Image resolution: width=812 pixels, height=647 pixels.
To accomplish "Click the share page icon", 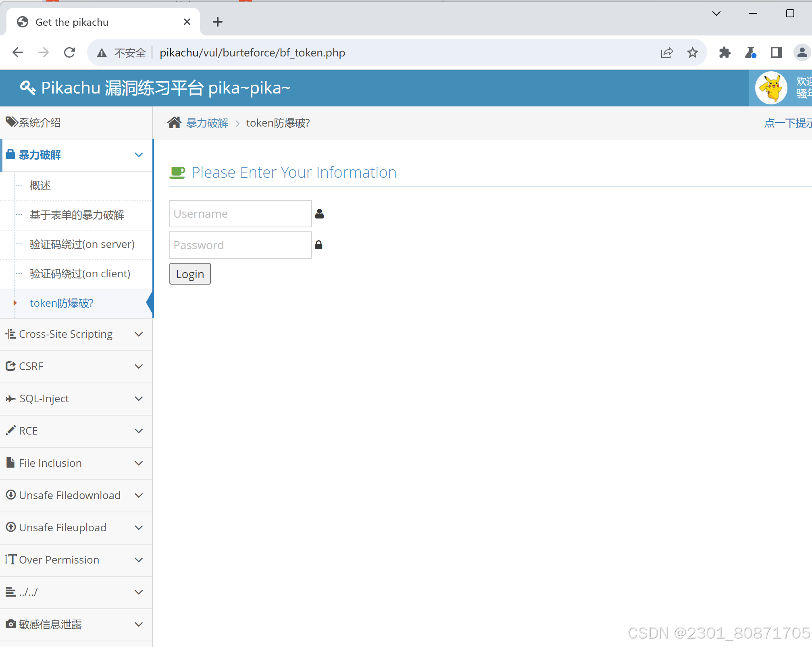I will (x=667, y=52).
